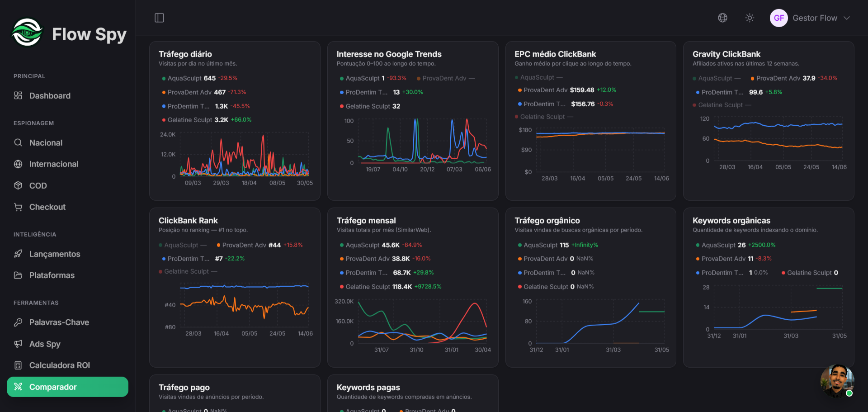This screenshot has height=412, width=868.
Task: Open the support chat avatar bubble
Action: click(837, 381)
